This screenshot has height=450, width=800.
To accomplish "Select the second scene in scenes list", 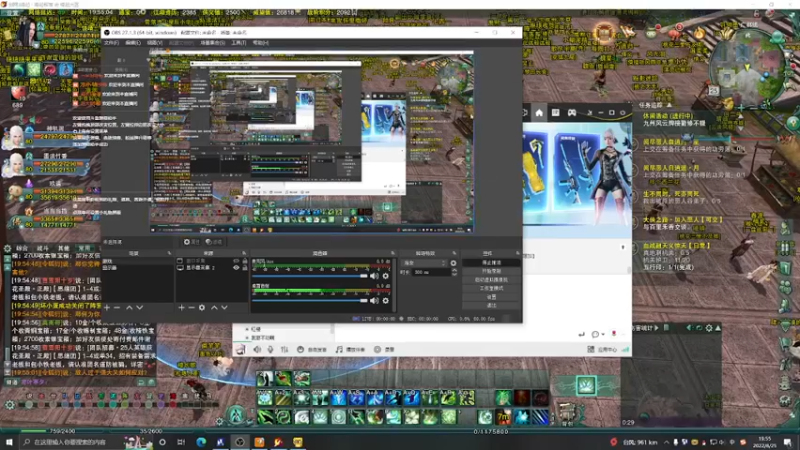I will 138,267.
